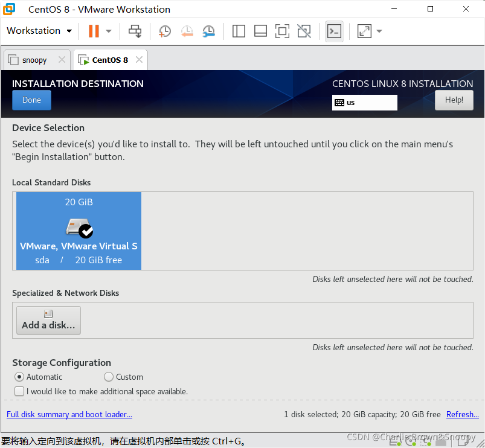Select the CentOS 8 tab
Viewport: 485px width, 448px height.
(110, 60)
